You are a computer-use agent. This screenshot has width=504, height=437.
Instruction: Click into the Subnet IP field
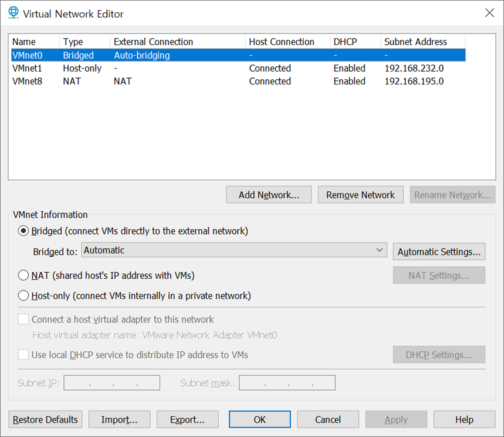click(x=112, y=382)
